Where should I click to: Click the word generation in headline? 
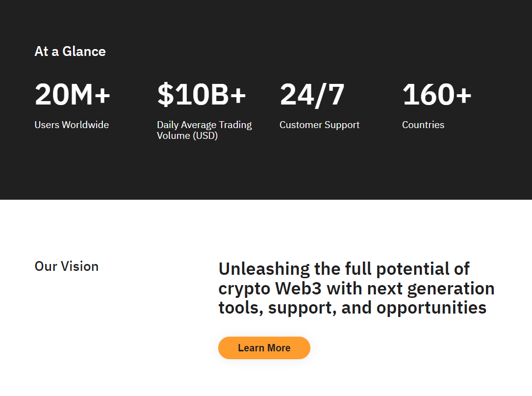(451, 290)
